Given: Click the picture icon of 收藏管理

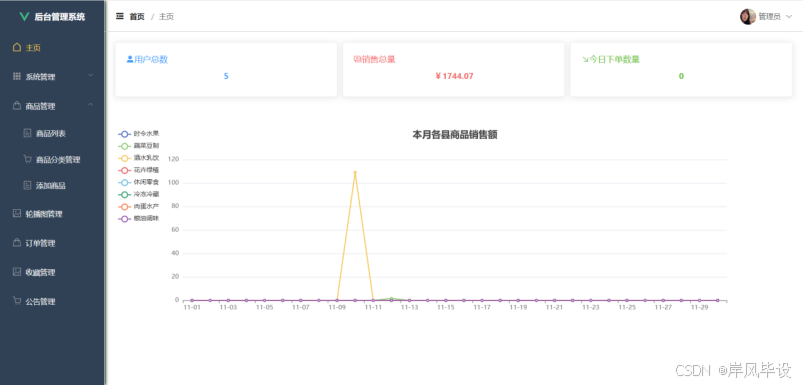Looking at the screenshot, I should pos(17,272).
